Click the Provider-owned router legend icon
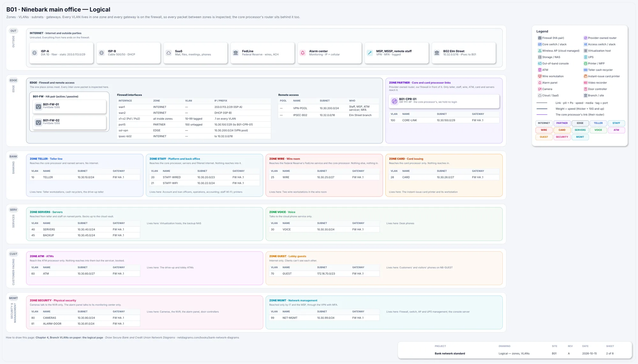 585,38
